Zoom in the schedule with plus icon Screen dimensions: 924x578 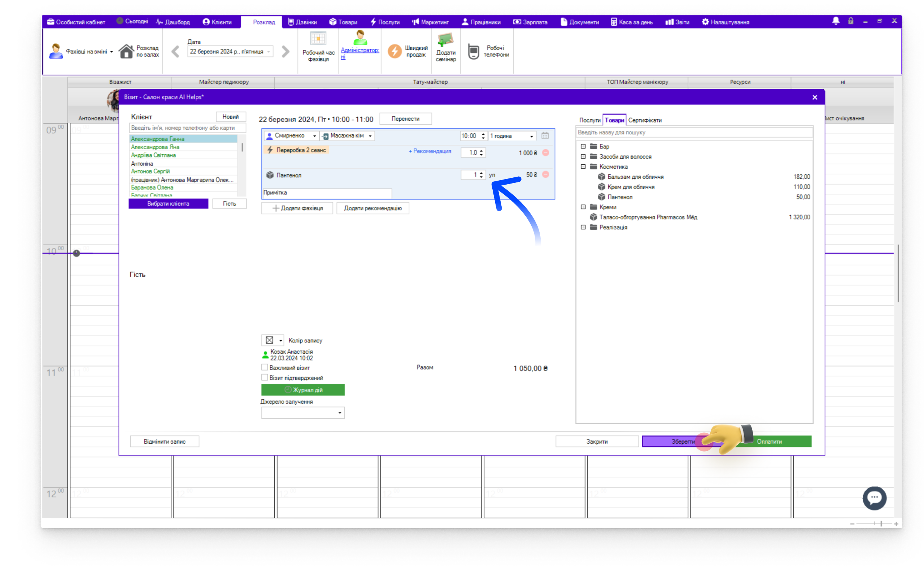[896, 524]
